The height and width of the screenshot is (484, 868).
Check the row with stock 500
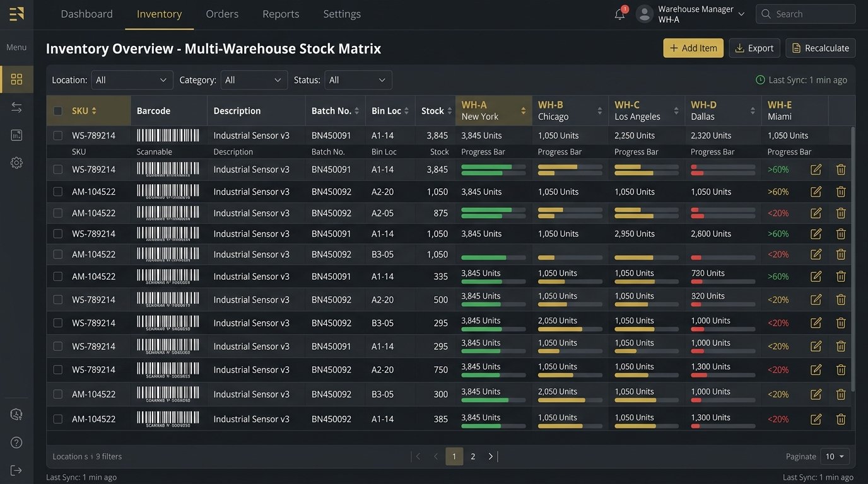58,299
